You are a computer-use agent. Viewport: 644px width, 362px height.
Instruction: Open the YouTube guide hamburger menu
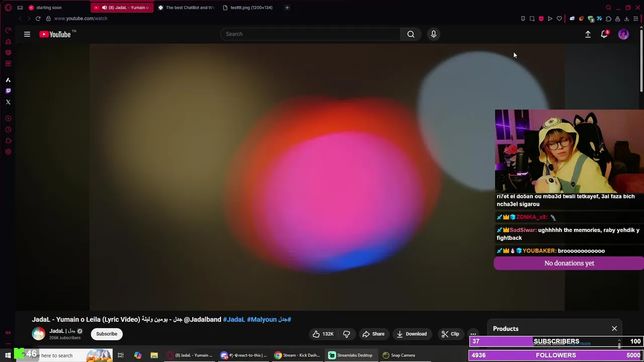tap(27, 34)
